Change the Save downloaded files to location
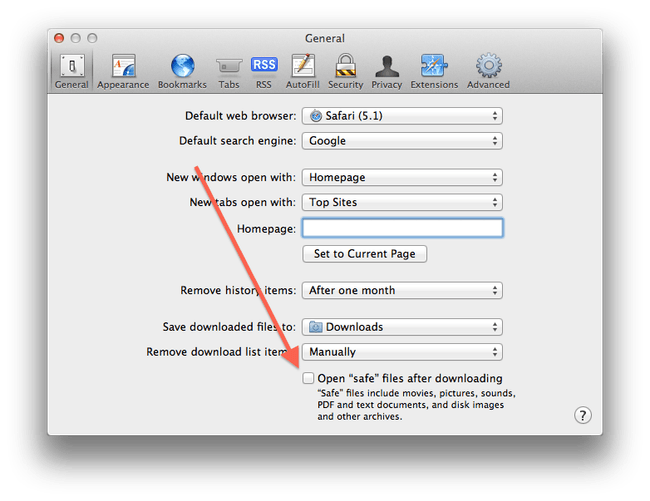 tap(402, 327)
